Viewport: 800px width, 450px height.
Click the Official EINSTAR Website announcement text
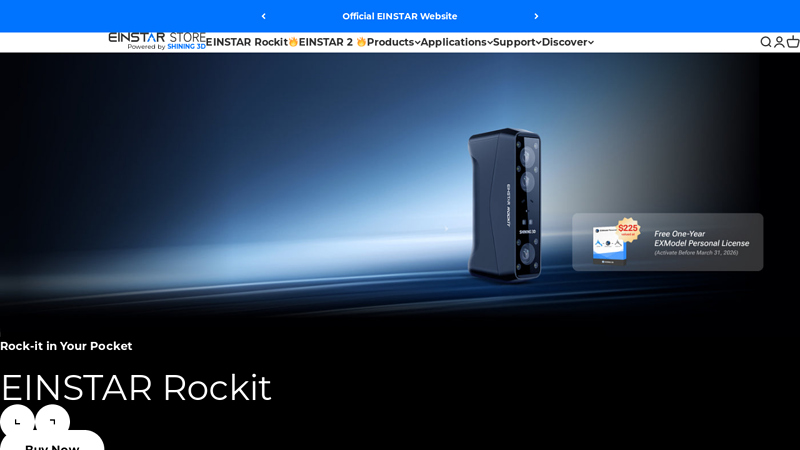point(399,16)
